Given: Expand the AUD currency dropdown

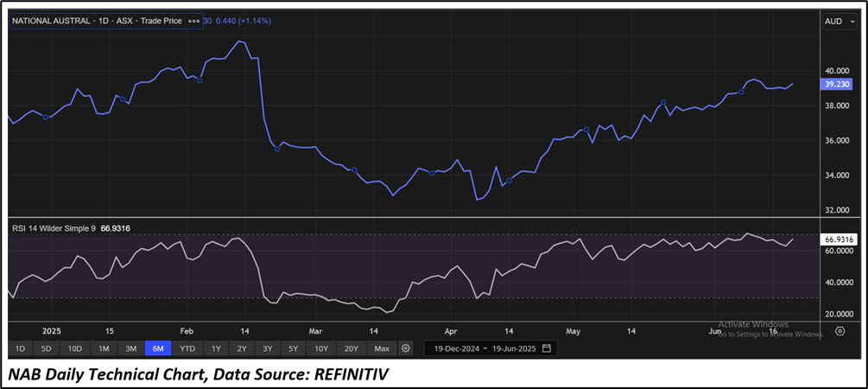Looking at the screenshot, I should tap(838, 21).
